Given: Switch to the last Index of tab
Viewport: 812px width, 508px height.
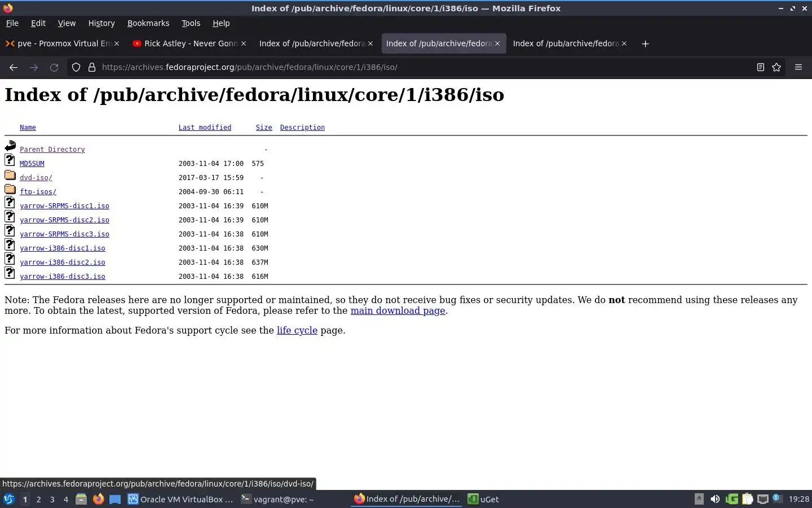Looking at the screenshot, I should [570, 43].
